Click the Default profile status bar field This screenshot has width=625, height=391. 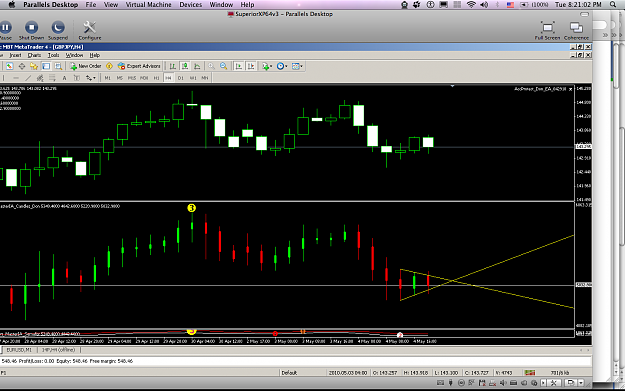tap(302, 373)
